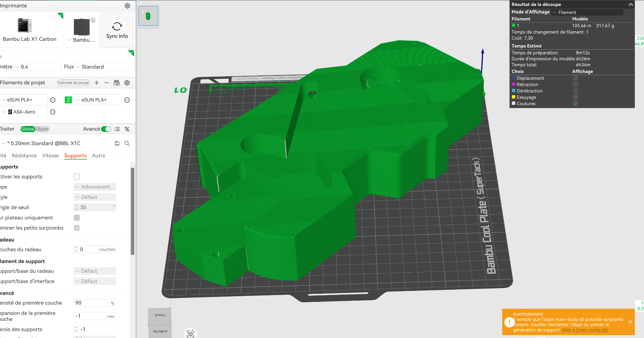Click the warning exclamation icon
This screenshot has width=644, height=338.
click(509, 322)
